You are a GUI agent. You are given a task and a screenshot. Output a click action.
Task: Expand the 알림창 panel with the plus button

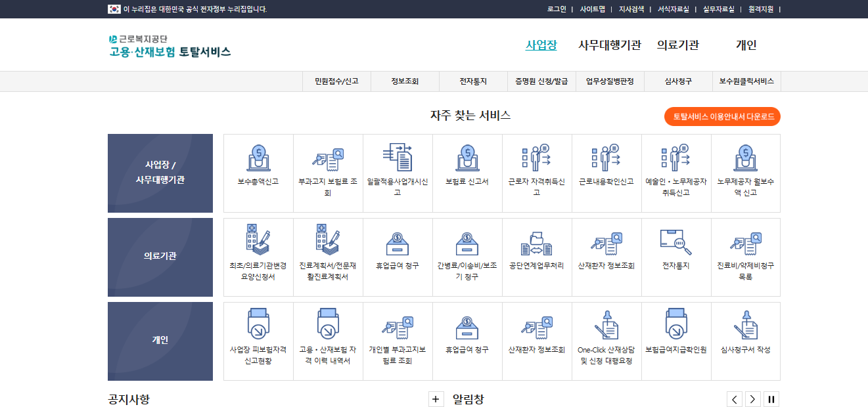click(436, 398)
